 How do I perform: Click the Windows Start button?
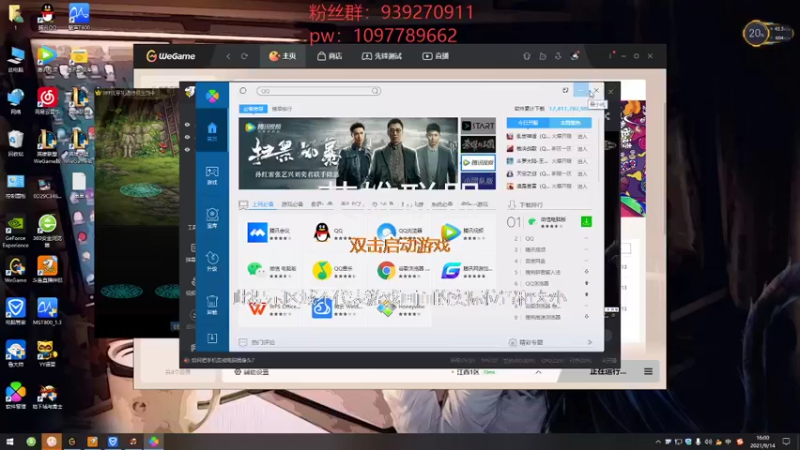tap(10, 441)
